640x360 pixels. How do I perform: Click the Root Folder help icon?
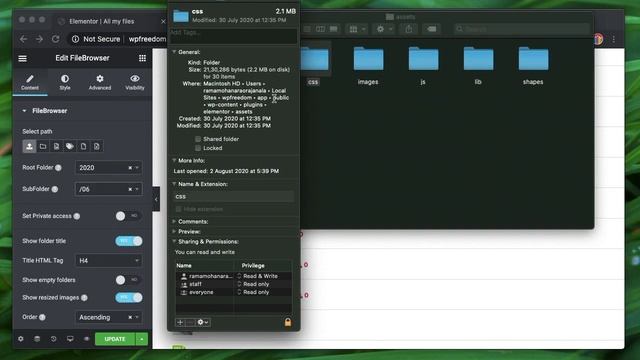point(58,168)
